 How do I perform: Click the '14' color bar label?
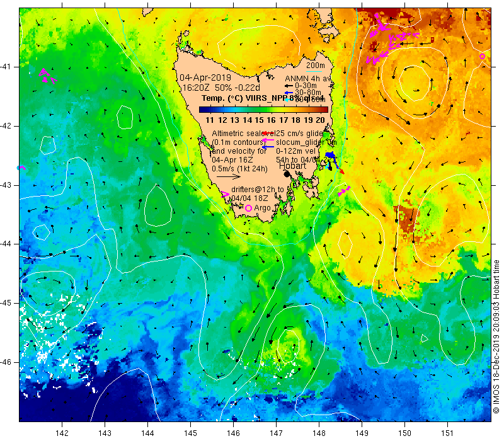tap(247, 120)
